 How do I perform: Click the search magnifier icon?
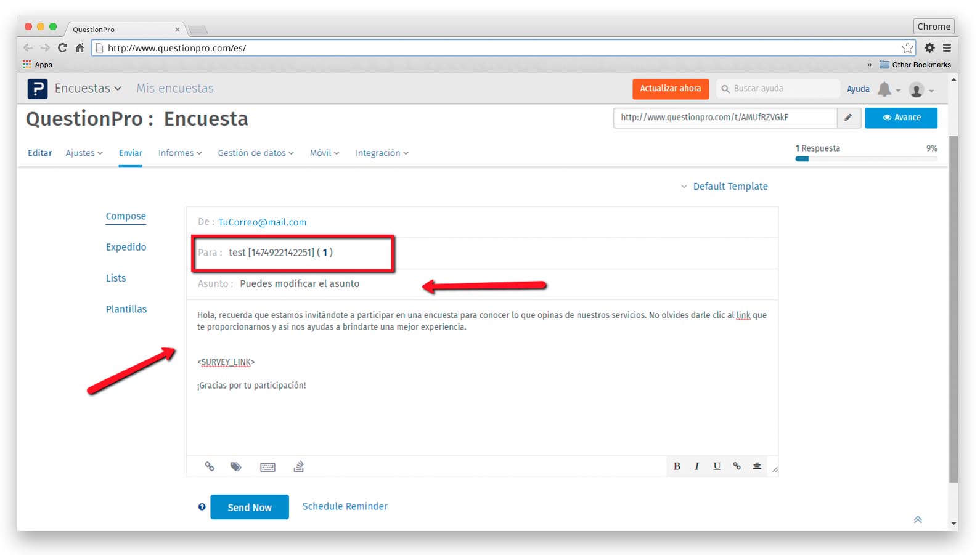click(725, 89)
